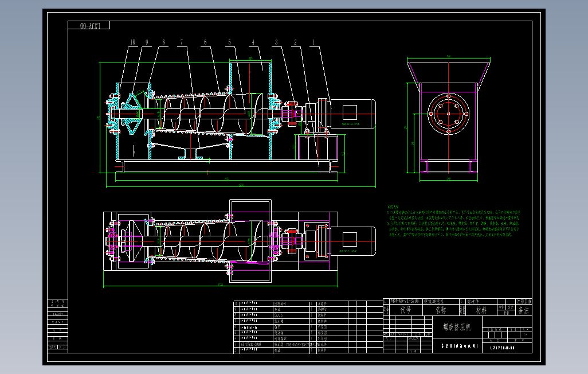Click the 代号 column header

click(405, 310)
